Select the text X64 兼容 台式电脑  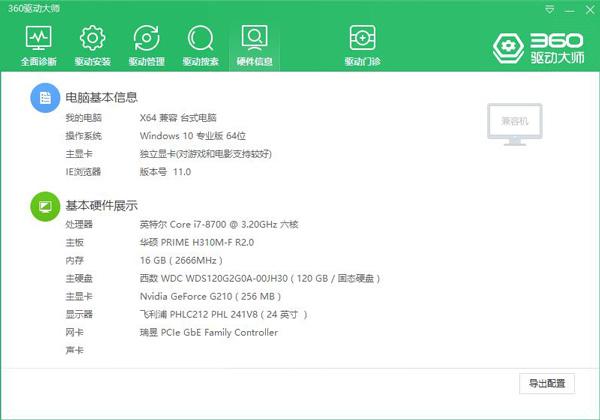click(x=178, y=118)
